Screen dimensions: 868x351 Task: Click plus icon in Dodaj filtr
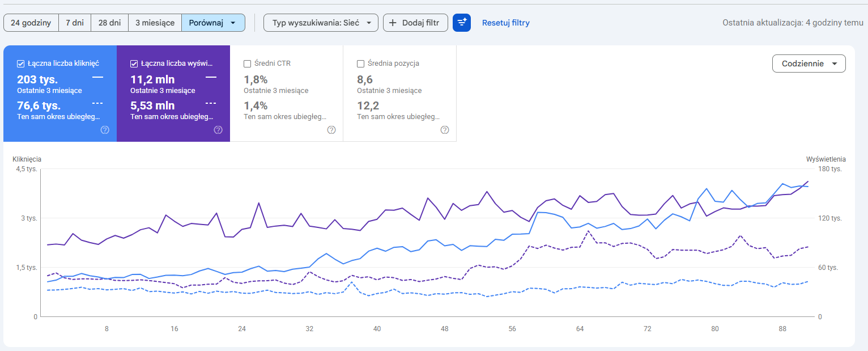393,23
